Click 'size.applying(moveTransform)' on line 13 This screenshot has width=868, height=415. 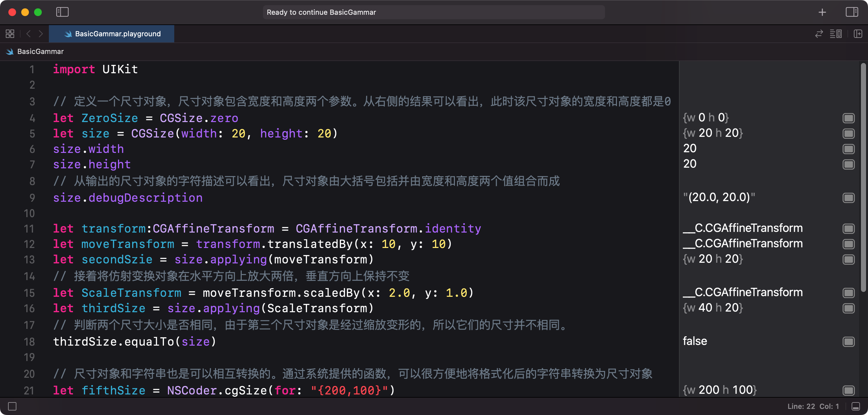point(274,259)
